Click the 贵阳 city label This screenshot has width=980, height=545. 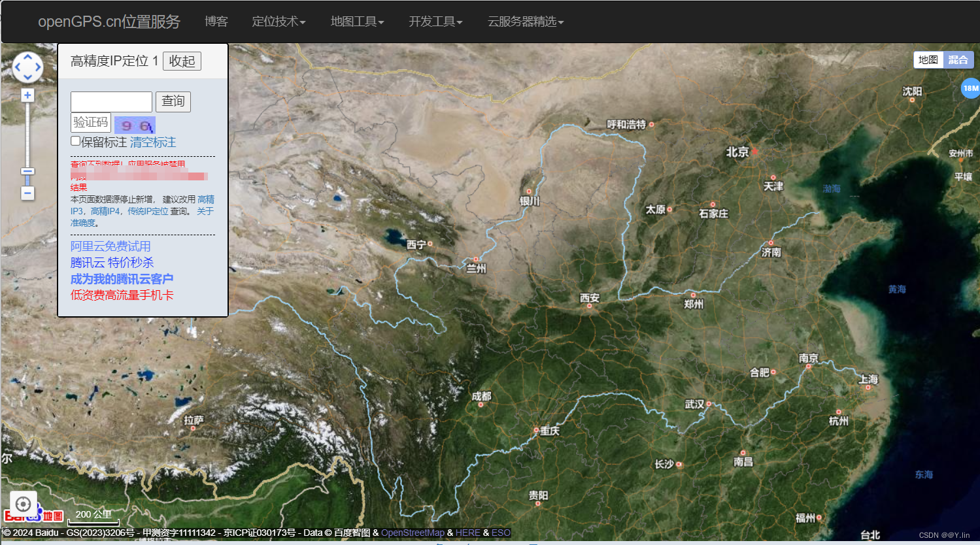(539, 495)
